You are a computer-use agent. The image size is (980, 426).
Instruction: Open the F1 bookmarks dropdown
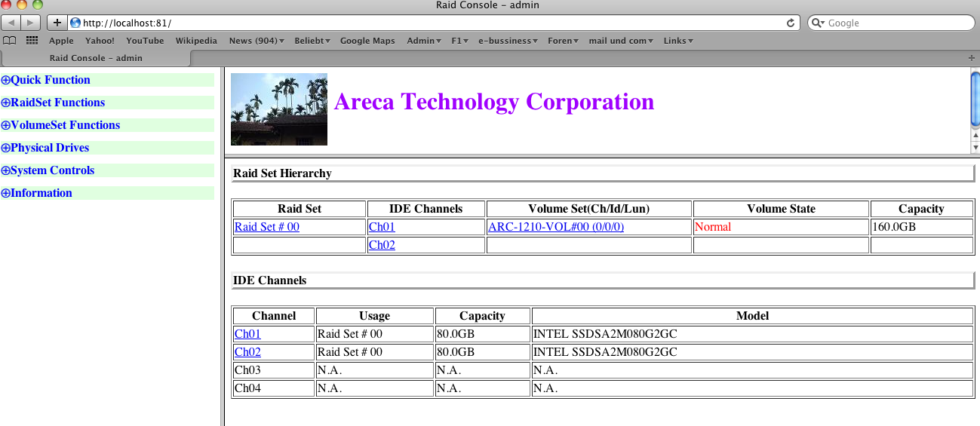(460, 41)
